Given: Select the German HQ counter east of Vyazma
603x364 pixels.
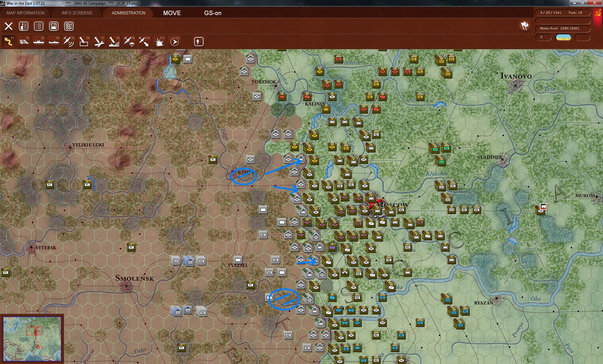Looking at the screenshot, I should click(276, 260).
